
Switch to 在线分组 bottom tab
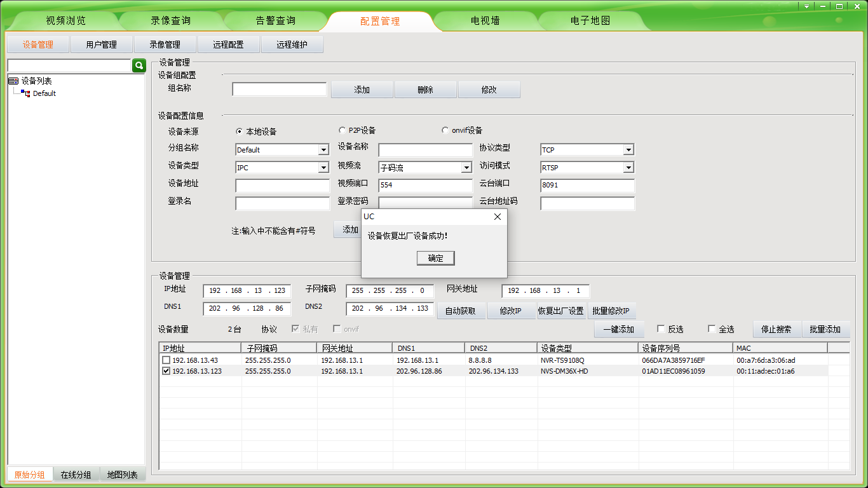76,475
